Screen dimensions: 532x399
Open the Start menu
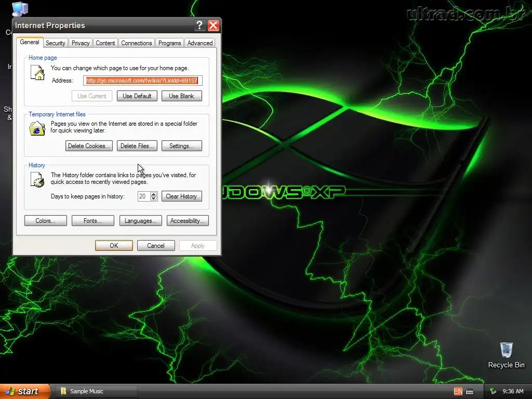pos(24,391)
